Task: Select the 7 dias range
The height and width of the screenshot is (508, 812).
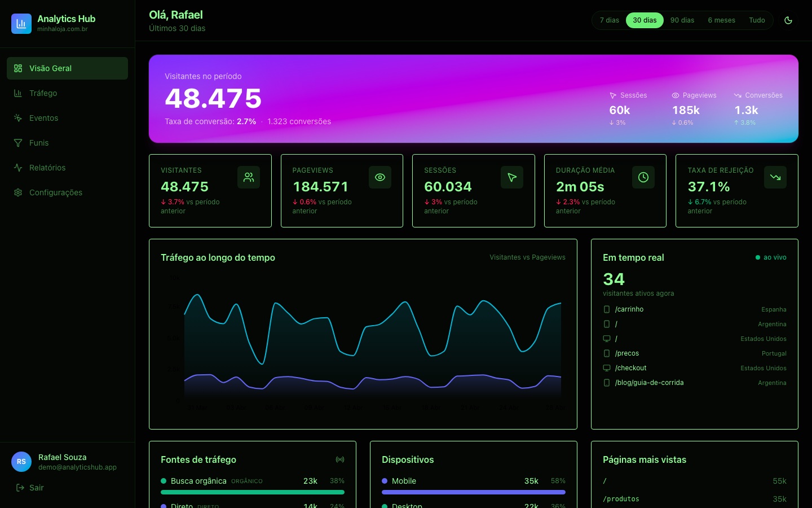Action: 609,20
